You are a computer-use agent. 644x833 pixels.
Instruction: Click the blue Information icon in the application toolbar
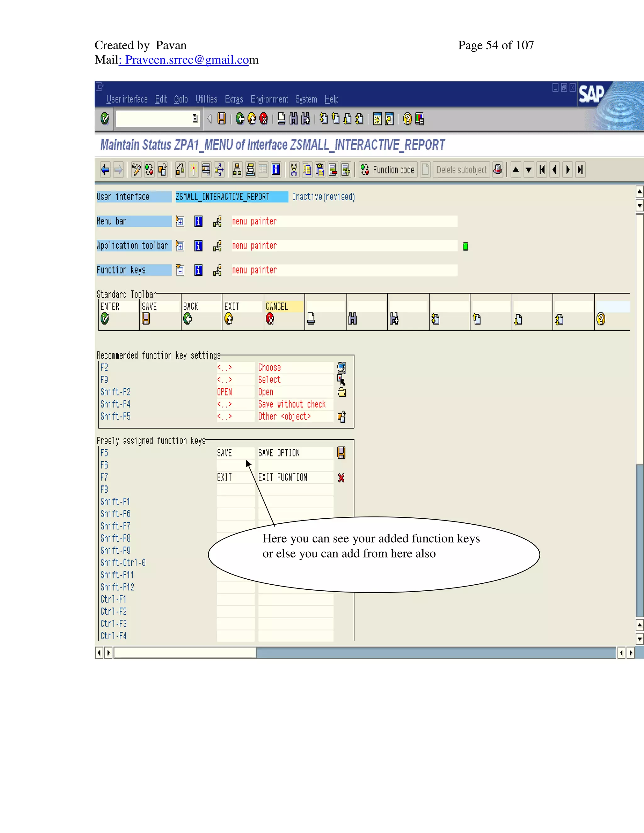click(x=276, y=169)
